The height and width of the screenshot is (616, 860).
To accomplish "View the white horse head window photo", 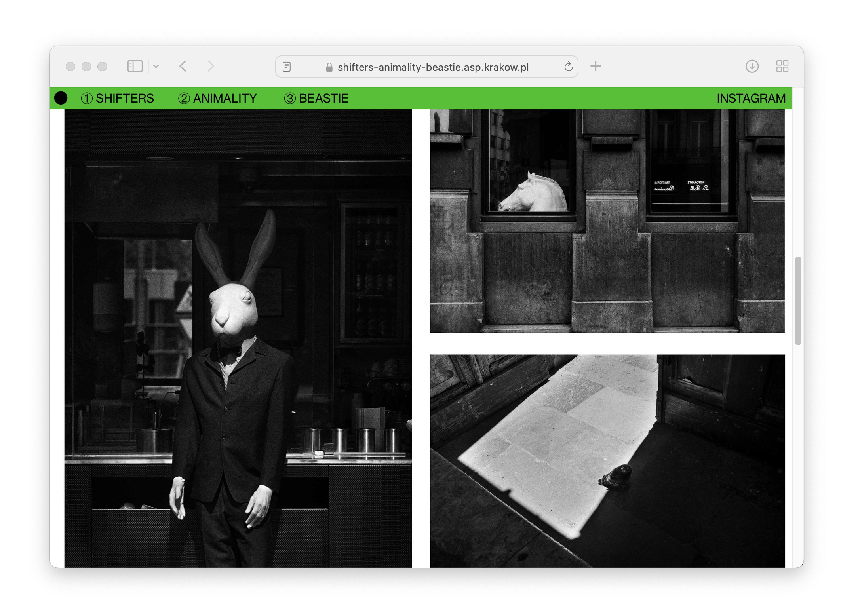I will (x=607, y=221).
